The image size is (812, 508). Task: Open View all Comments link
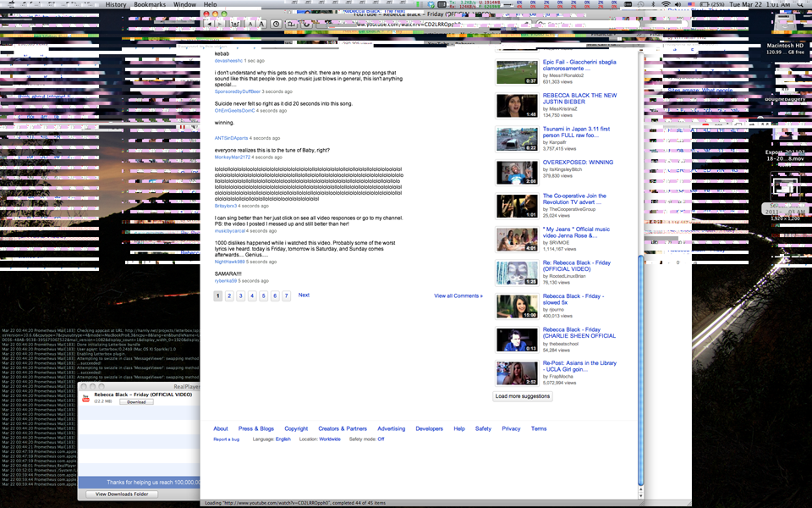458,295
